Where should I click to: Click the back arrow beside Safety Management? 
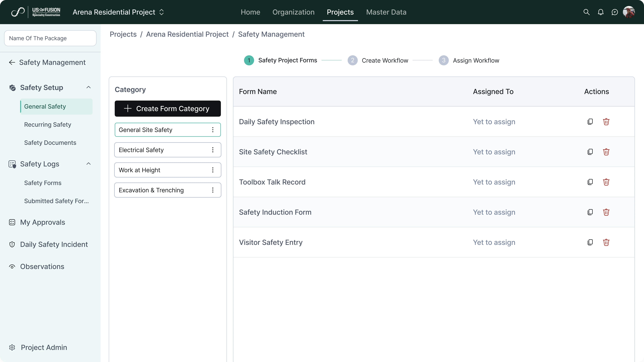12,62
